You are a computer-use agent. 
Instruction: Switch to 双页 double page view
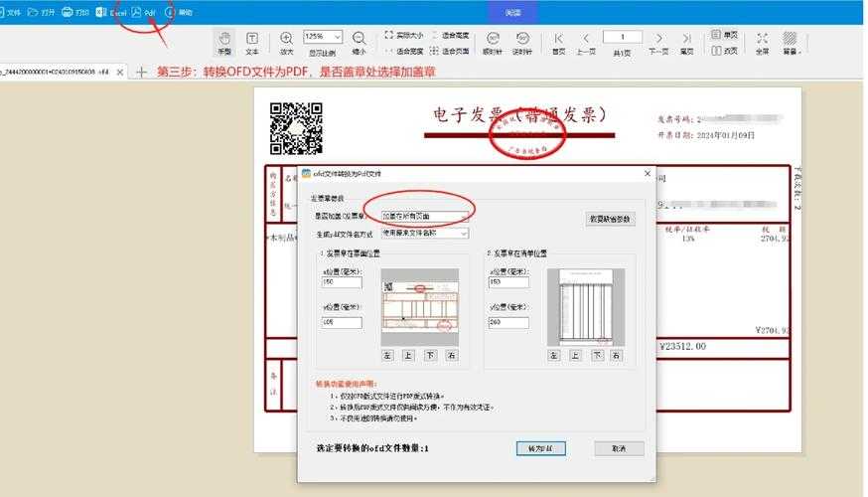tap(725, 51)
